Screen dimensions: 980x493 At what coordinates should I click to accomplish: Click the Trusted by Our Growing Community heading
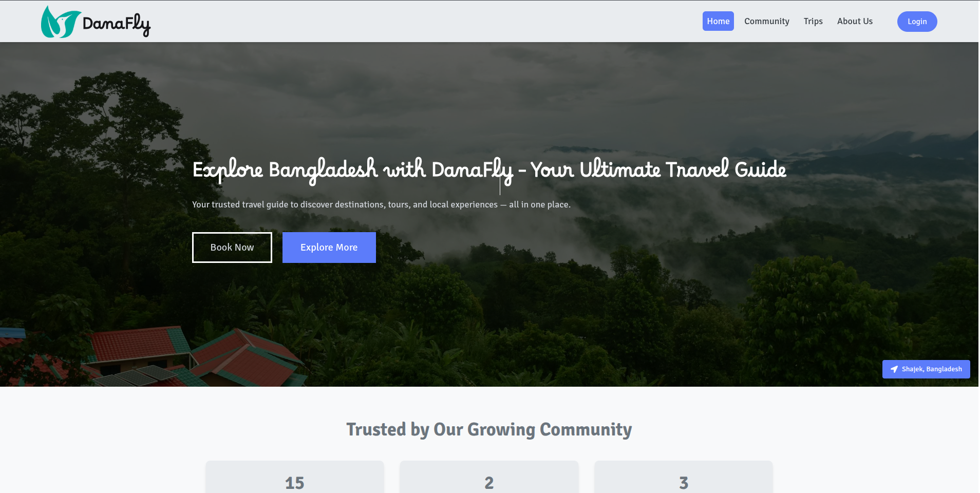coord(489,429)
